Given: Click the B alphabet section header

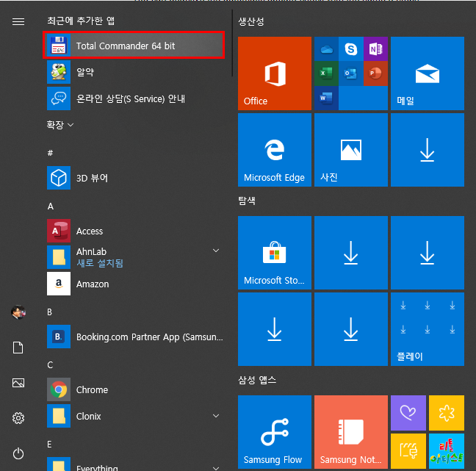Looking at the screenshot, I should [49, 312].
